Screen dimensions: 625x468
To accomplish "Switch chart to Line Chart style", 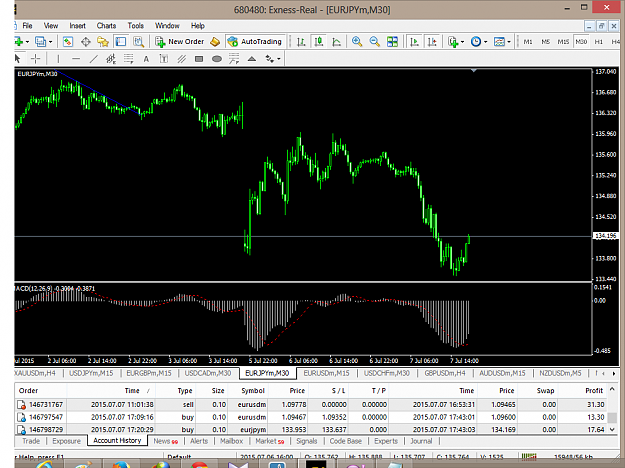I will 336,41.
